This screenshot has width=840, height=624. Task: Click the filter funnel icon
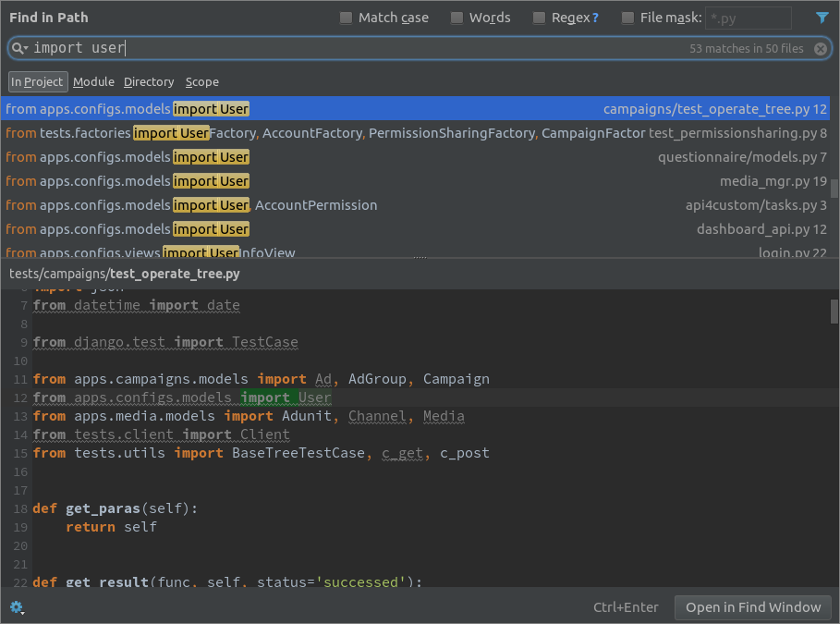pos(822,18)
